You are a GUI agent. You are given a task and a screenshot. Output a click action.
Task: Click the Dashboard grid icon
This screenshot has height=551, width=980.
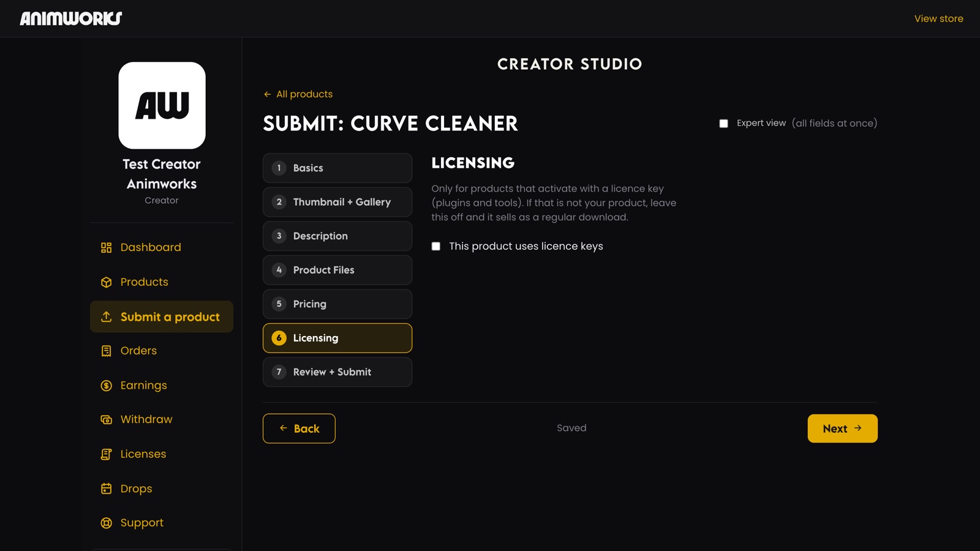click(x=106, y=247)
